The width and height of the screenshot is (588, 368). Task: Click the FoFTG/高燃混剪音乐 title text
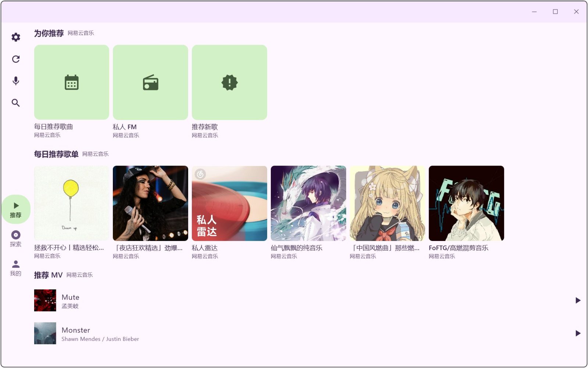(459, 248)
